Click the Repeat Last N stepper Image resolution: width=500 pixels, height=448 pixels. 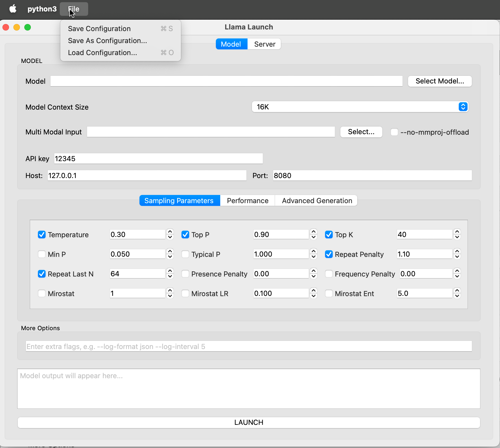point(170,273)
